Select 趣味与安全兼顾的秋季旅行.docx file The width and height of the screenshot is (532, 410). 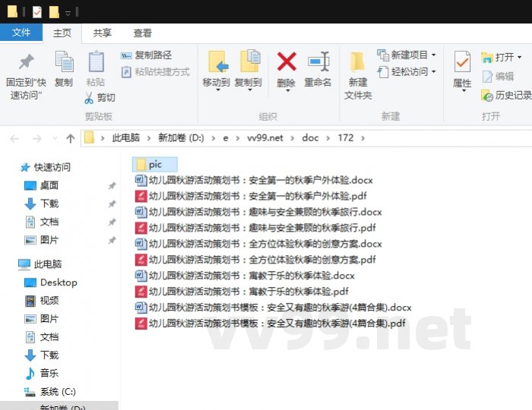point(258,212)
